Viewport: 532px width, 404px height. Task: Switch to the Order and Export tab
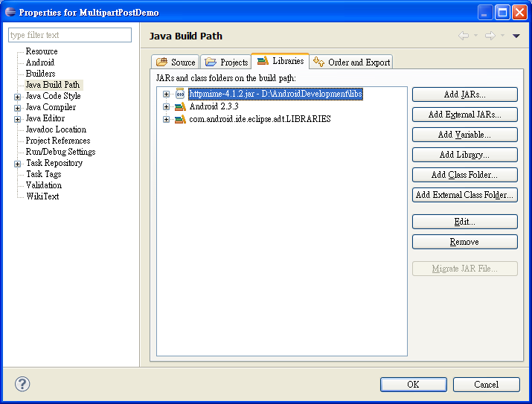point(351,62)
